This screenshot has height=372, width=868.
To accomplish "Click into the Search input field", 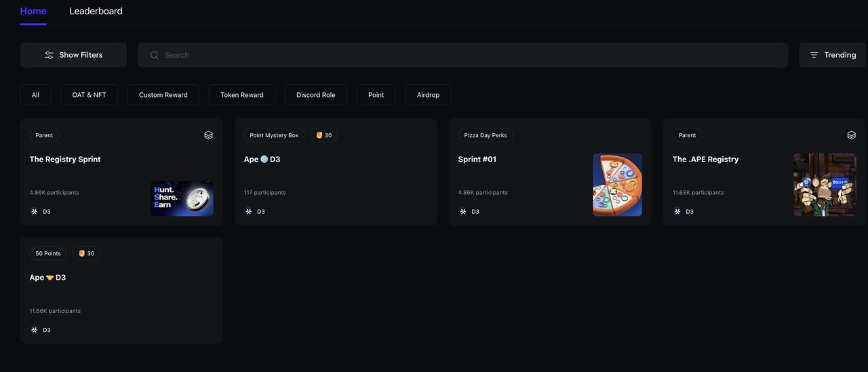I will (x=468, y=55).
